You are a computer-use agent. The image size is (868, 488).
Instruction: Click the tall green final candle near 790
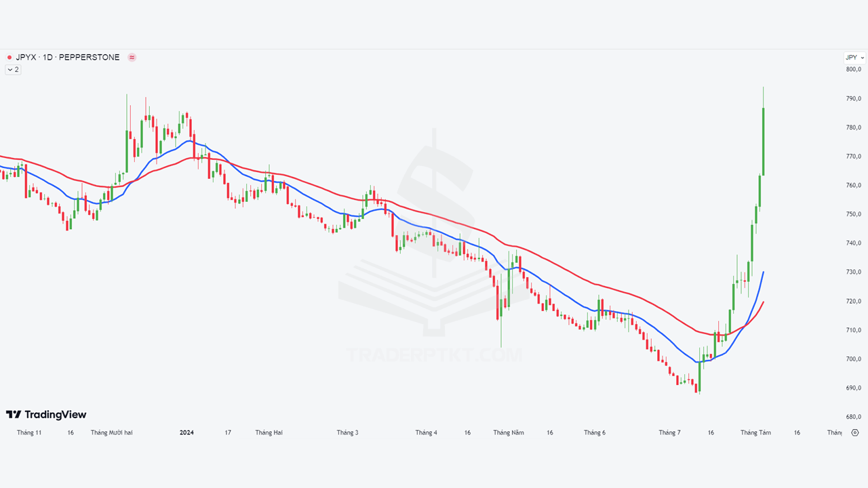click(764, 141)
